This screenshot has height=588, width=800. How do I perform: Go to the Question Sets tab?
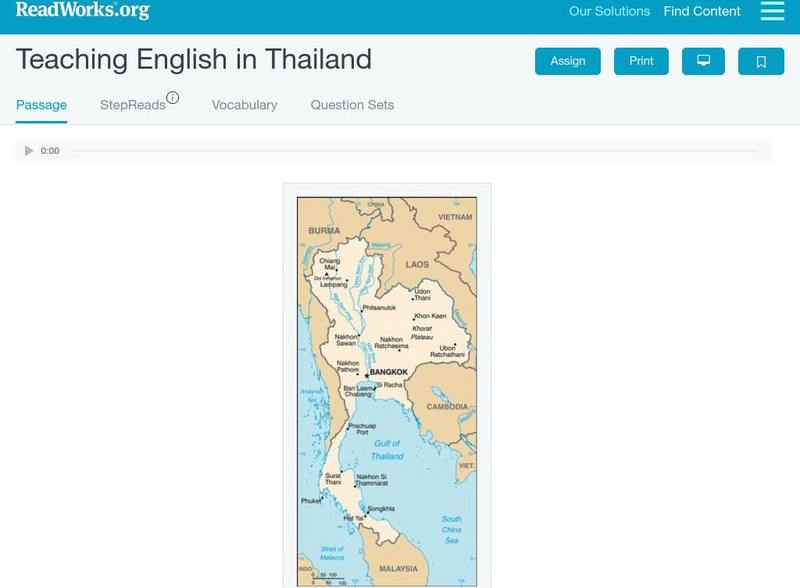point(352,105)
